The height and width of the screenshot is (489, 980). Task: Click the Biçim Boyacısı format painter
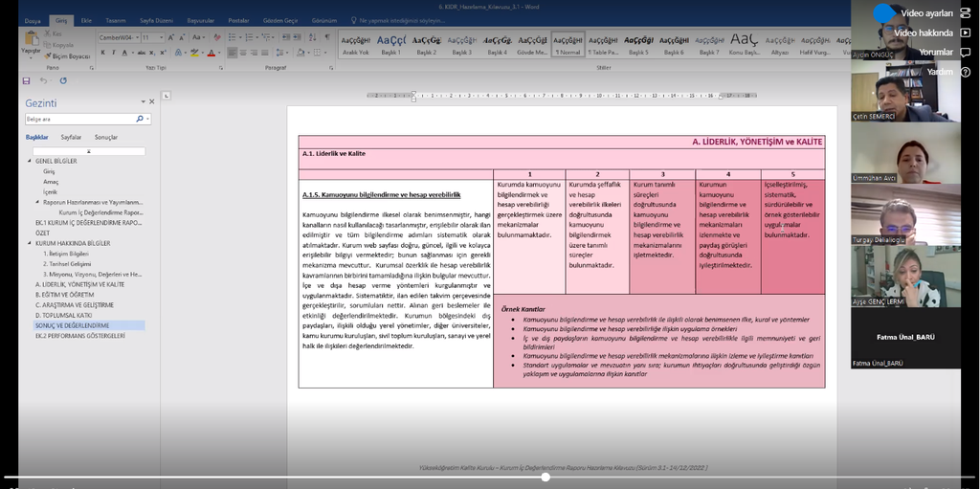click(64, 56)
